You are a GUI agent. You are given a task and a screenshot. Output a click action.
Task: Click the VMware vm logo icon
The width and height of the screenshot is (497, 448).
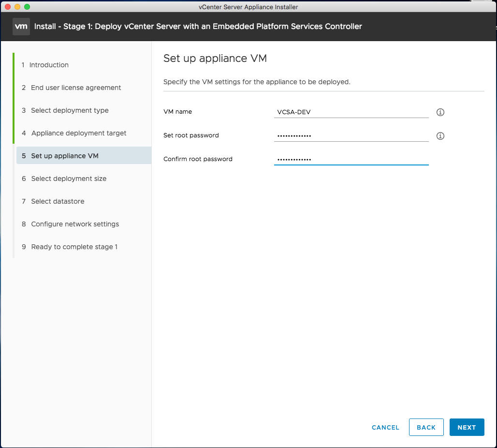click(21, 27)
